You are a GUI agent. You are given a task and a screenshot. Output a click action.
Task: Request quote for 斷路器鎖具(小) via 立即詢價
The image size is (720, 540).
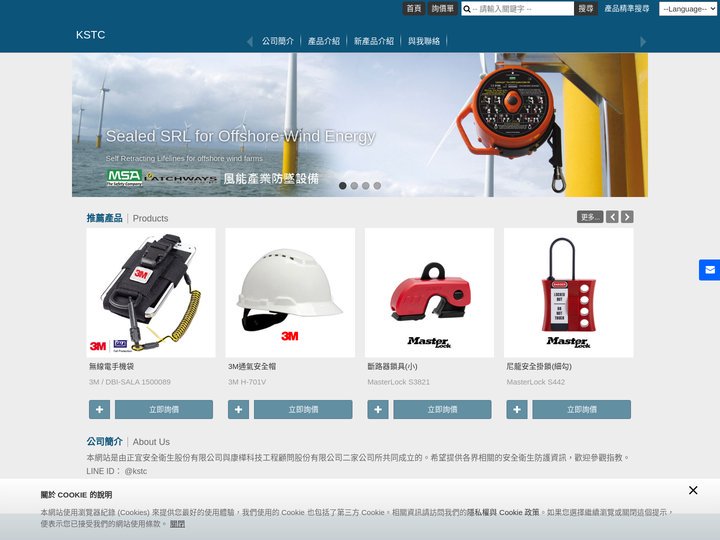[x=442, y=409]
